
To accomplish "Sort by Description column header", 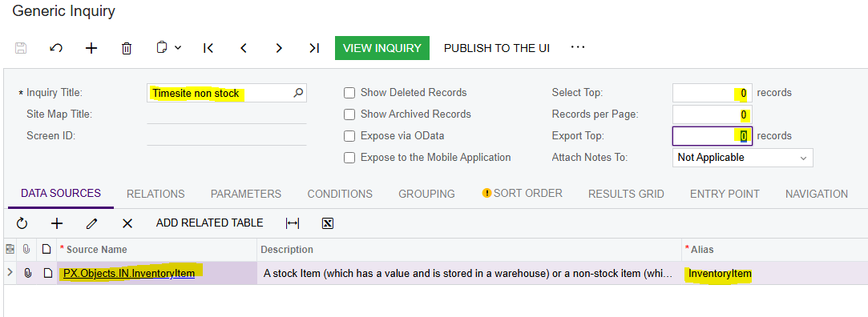I will pyautogui.click(x=469, y=250).
